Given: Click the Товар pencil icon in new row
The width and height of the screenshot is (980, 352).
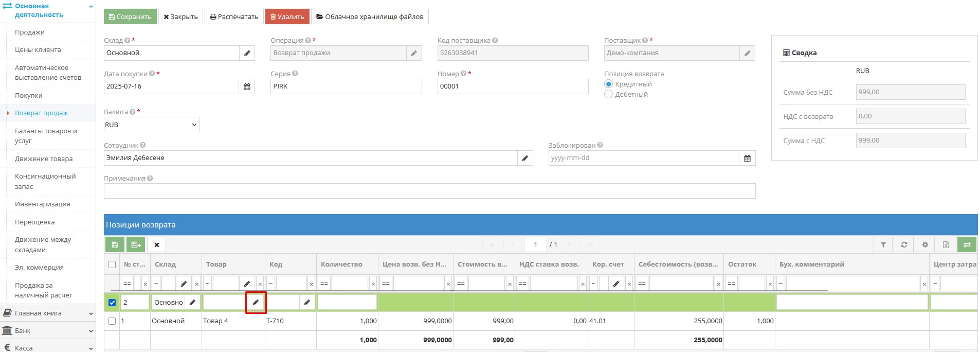Looking at the screenshot, I should [x=256, y=303].
